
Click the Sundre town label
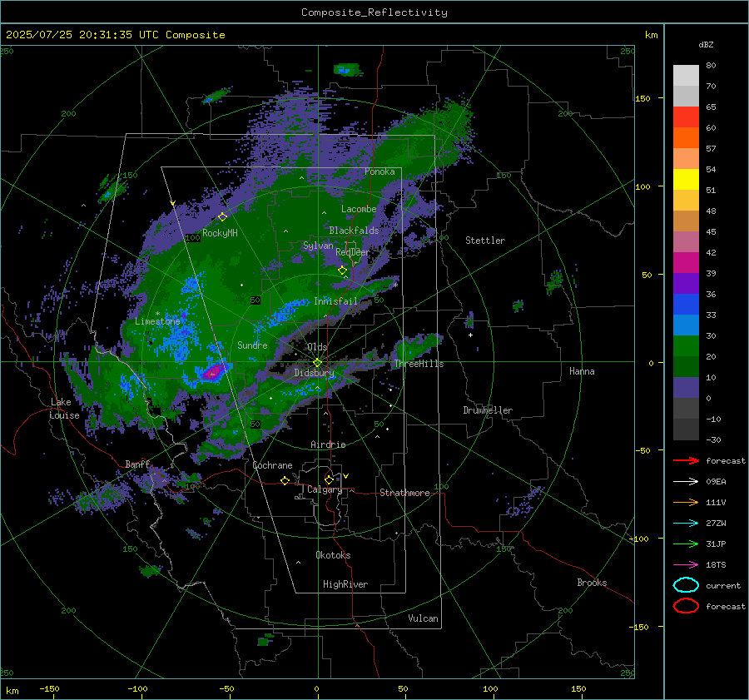pos(252,345)
